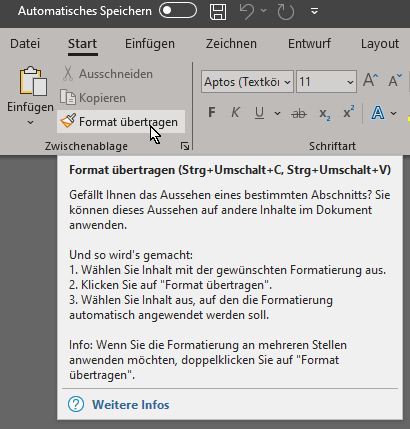
Task: Toggle the Automatisches Speichern switch
Action: point(178,10)
